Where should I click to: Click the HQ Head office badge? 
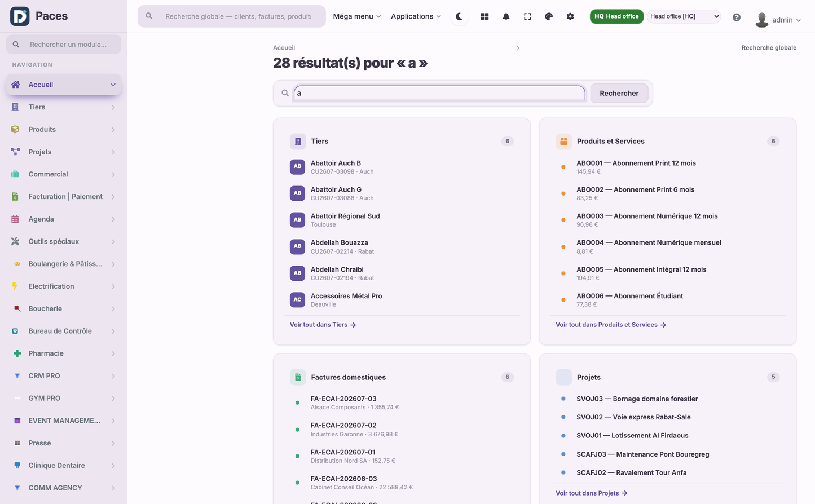click(616, 16)
